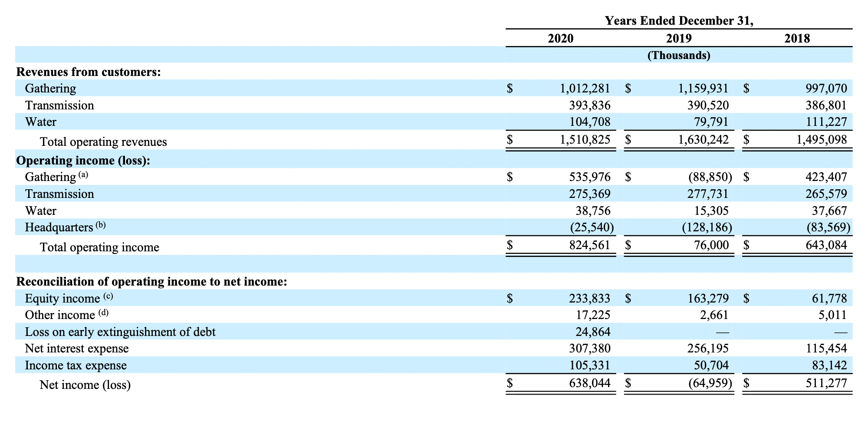Select Gathering revenue value 1,159,931

704,89
